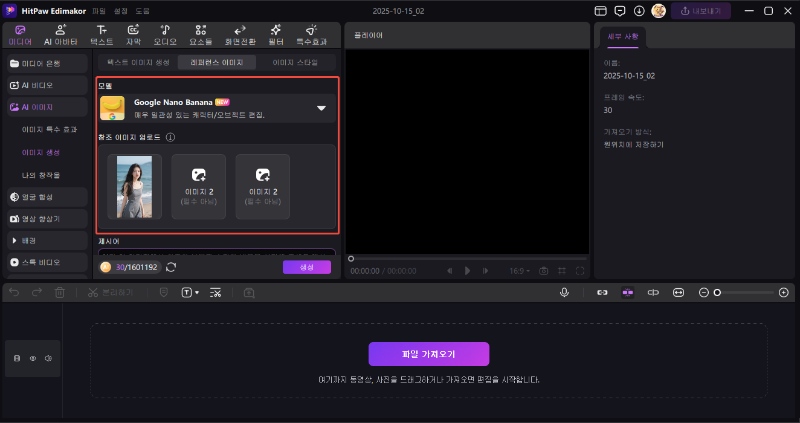Click the refresh credits icon
This screenshot has width=800, height=423.
[x=171, y=267]
